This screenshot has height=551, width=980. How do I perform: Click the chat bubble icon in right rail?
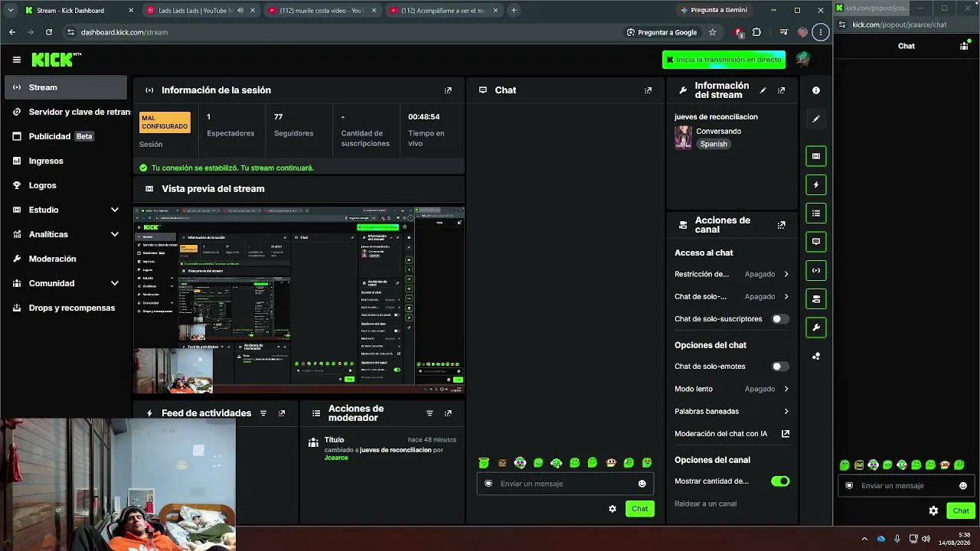816,242
